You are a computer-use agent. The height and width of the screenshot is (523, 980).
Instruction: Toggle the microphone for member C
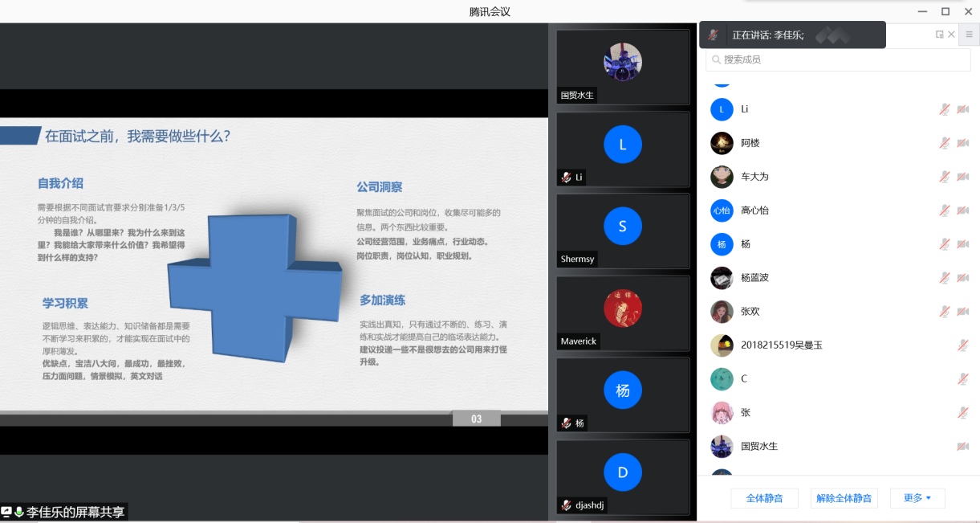tap(962, 379)
